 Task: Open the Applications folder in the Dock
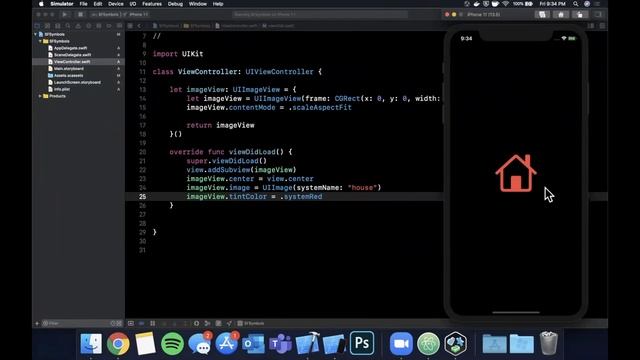click(494, 343)
